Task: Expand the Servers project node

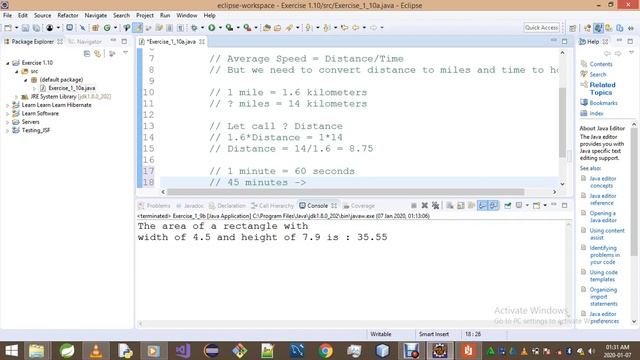Action: [x=7, y=122]
